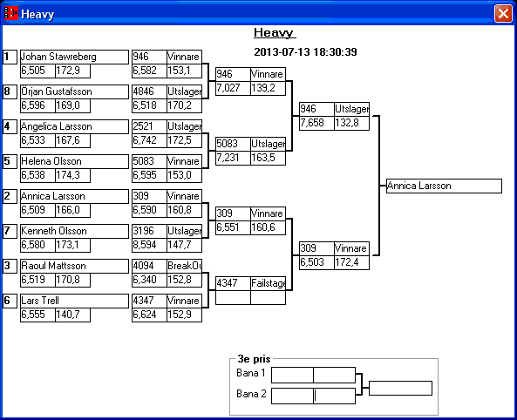Close the Heavy bracket window
Image resolution: width=517 pixels, height=420 pixels.
point(503,14)
